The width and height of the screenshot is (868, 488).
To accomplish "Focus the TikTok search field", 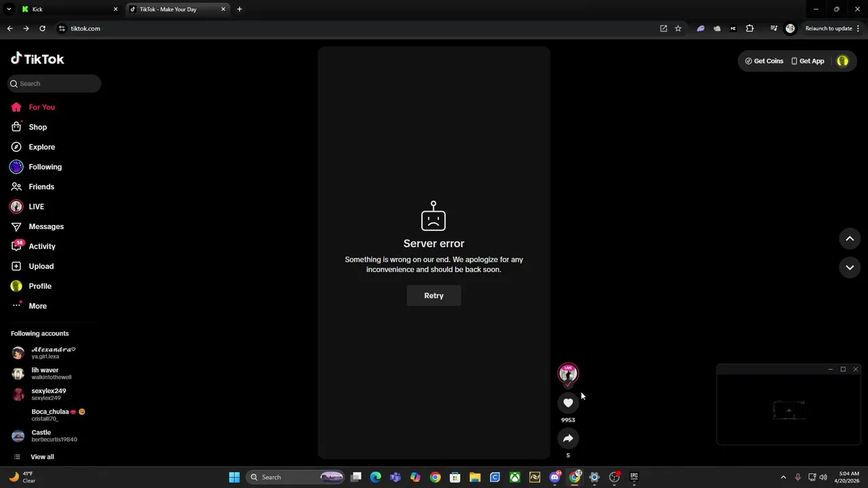I will pyautogui.click(x=55, y=83).
